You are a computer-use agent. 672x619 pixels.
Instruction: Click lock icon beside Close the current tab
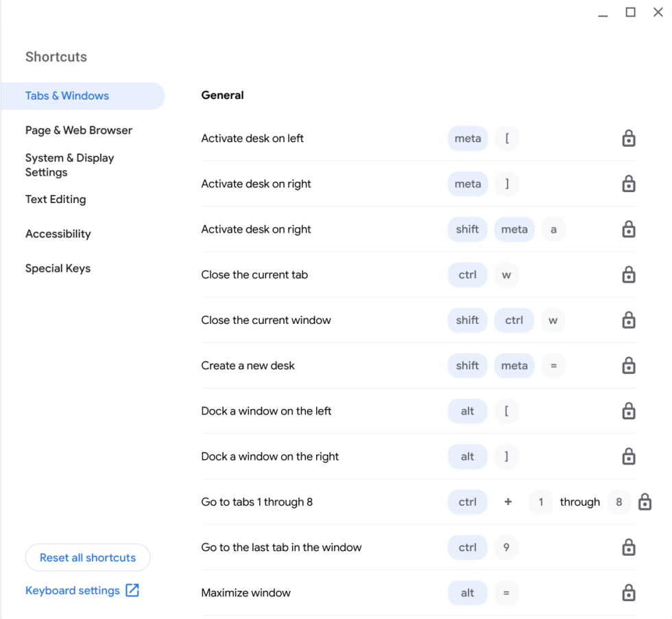tap(628, 275)
